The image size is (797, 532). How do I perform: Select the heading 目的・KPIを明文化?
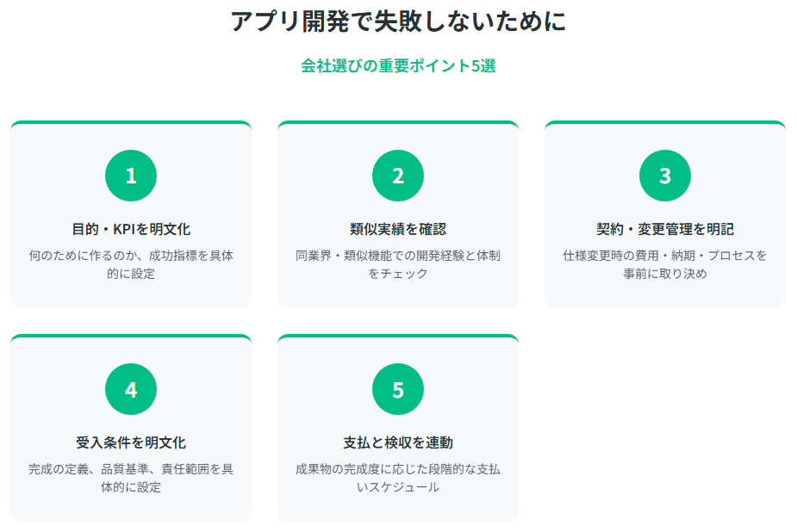click(x=131, y=229)
